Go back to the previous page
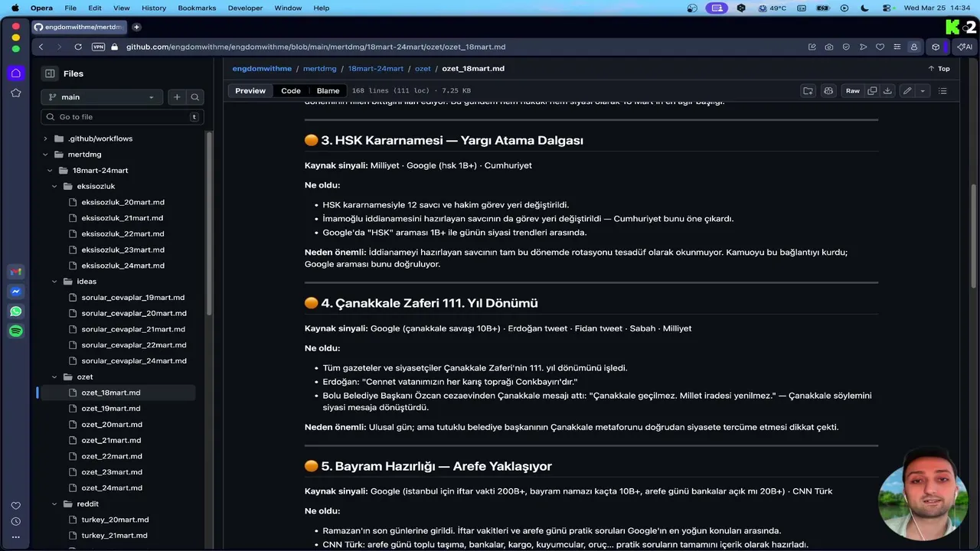The width and height of the screenshot is (980, 551). (41, 47)
